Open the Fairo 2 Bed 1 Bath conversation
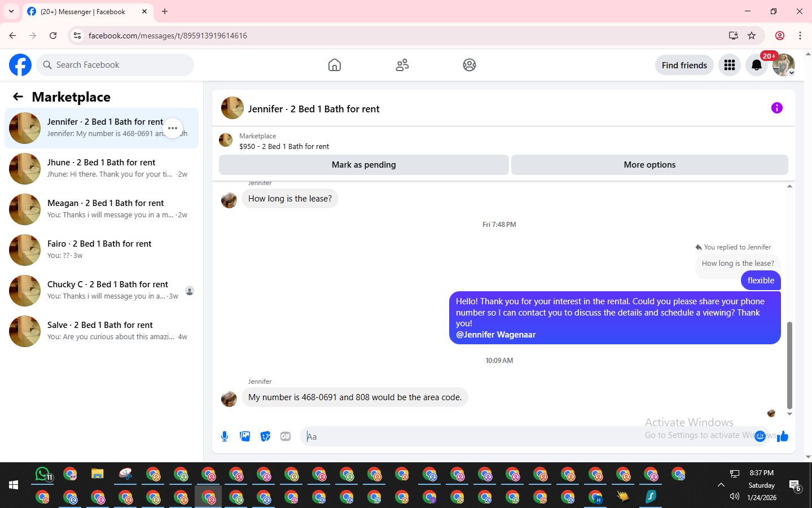Image resolution: width=812 pixels, height=508 pixels. [x=102, y=250]
